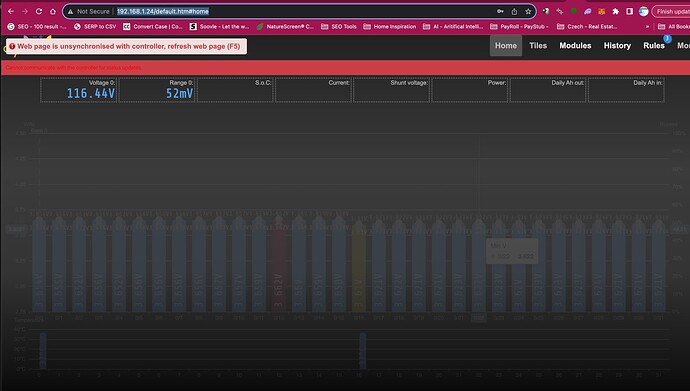
Task: Open the Convert Case bookmark
Action: tap(153, 26)
